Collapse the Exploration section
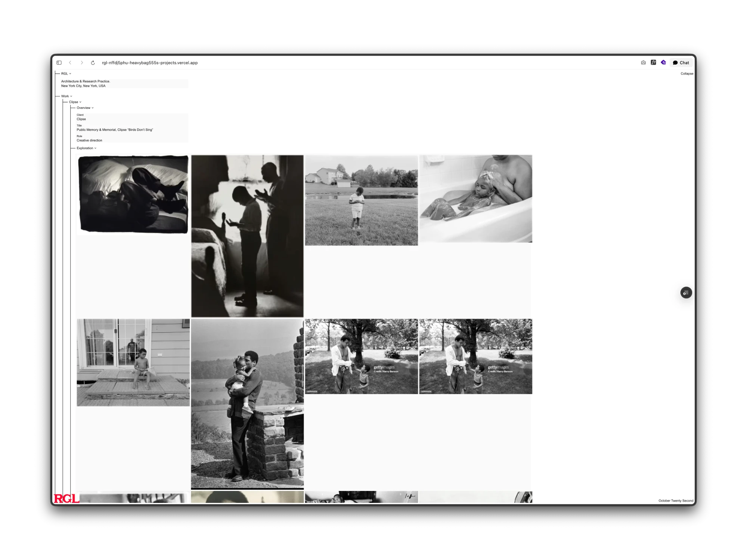747x560 pixels. (x=87, y=148)
